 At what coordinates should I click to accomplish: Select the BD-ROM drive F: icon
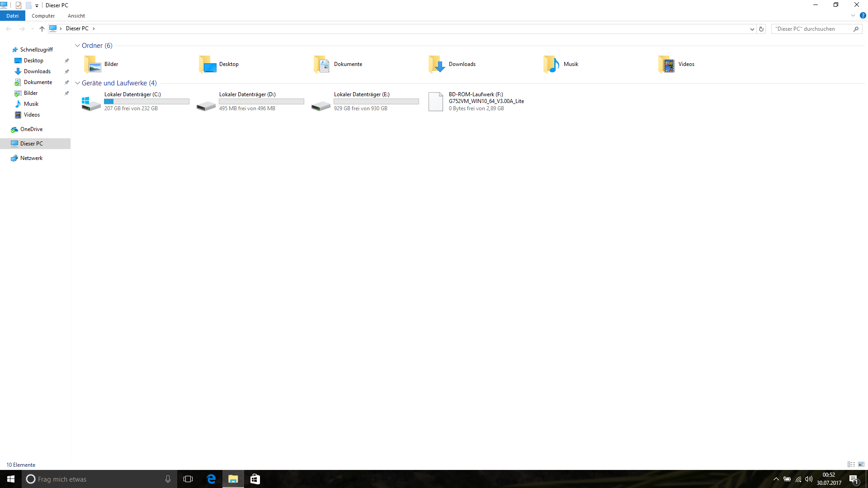pyautogui.click(x=436, y=101)
